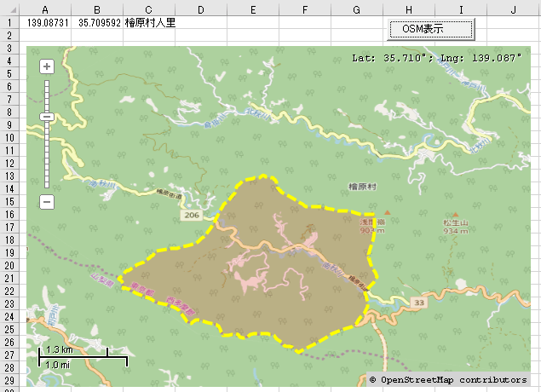Select column A header
The height and width of the screenshot is (392, 541).
(45, 9)
